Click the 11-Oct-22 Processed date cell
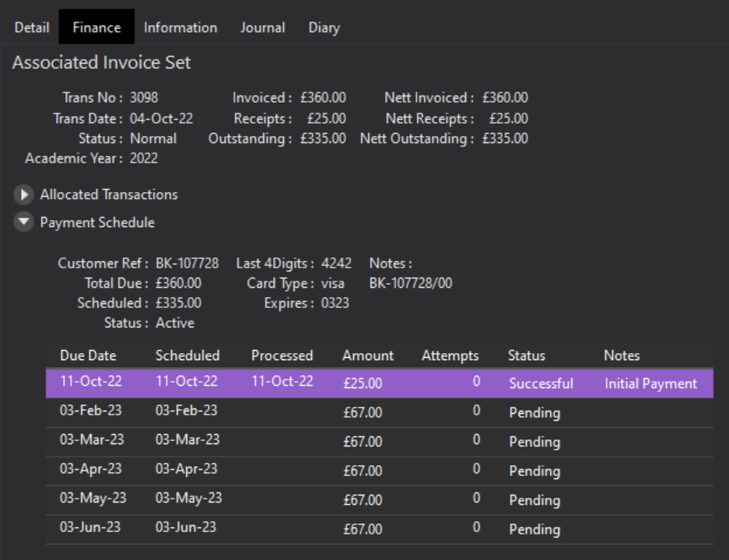This screenshot has width=729, height=560. (x=282, y=382)
